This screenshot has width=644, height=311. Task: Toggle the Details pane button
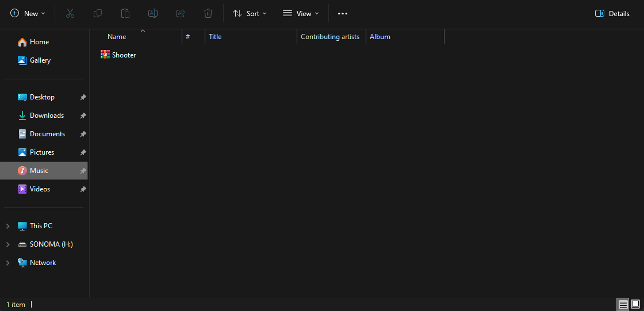click(612, 13)
